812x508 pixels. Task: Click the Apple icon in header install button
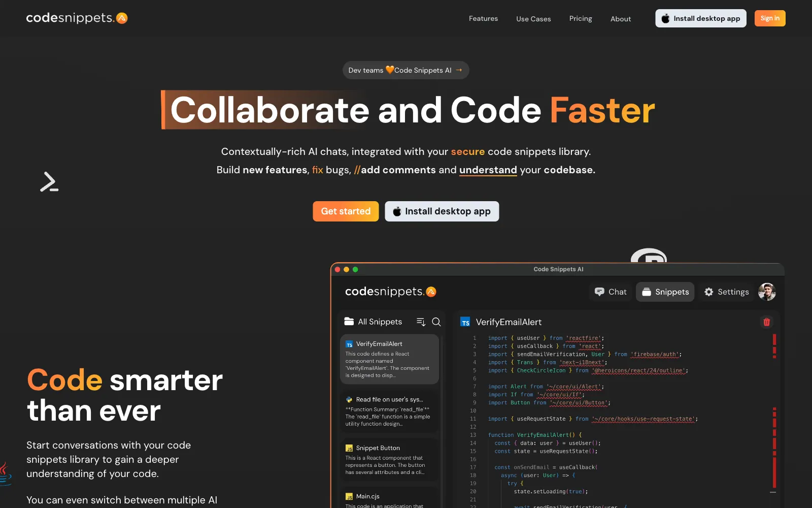(665, 18)
